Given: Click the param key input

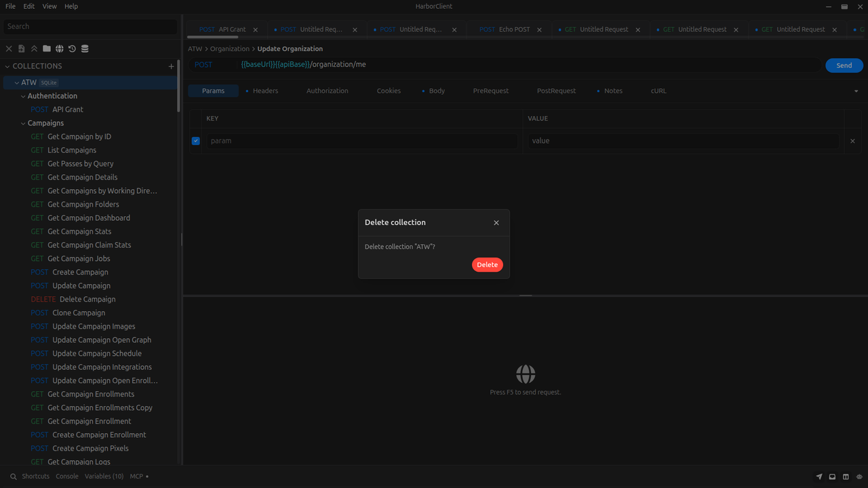Looking at the screenshot, I should [x=361, y=141].
